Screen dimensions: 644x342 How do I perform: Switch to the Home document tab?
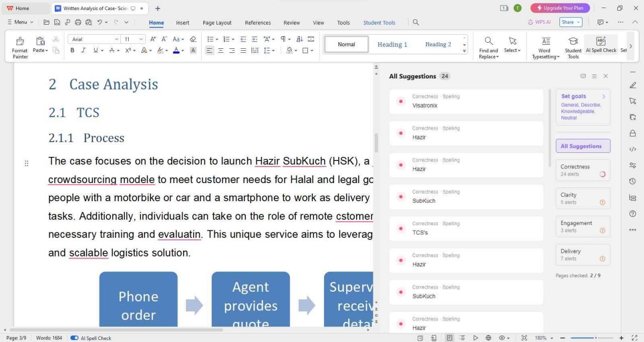click(x=25, y=8)
